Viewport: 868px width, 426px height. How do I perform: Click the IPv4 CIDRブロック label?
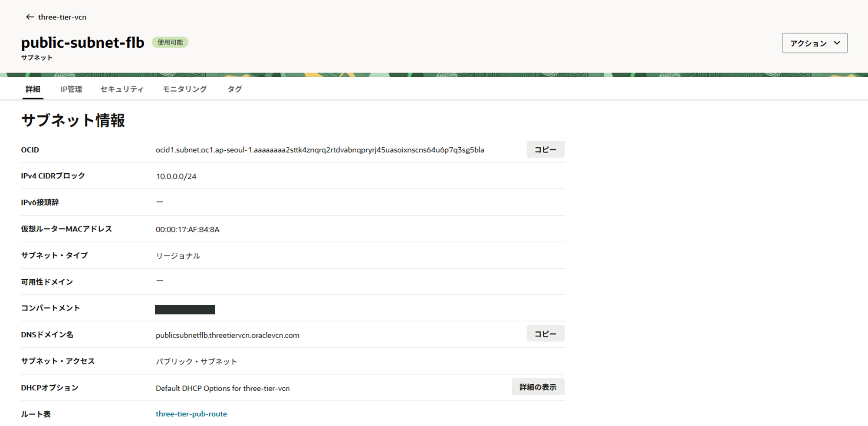[53, 176]
